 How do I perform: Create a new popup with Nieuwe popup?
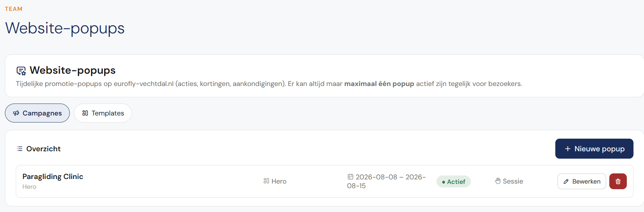pos(594,149)
